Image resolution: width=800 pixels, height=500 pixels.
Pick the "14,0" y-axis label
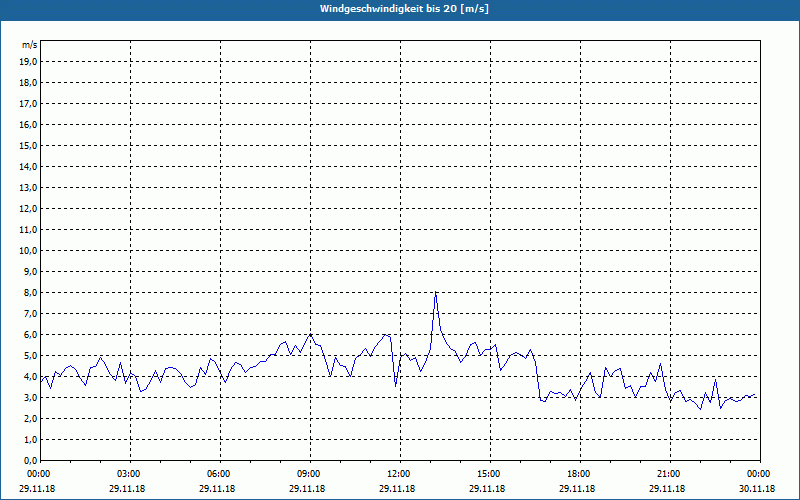click(x=28, y=166)
